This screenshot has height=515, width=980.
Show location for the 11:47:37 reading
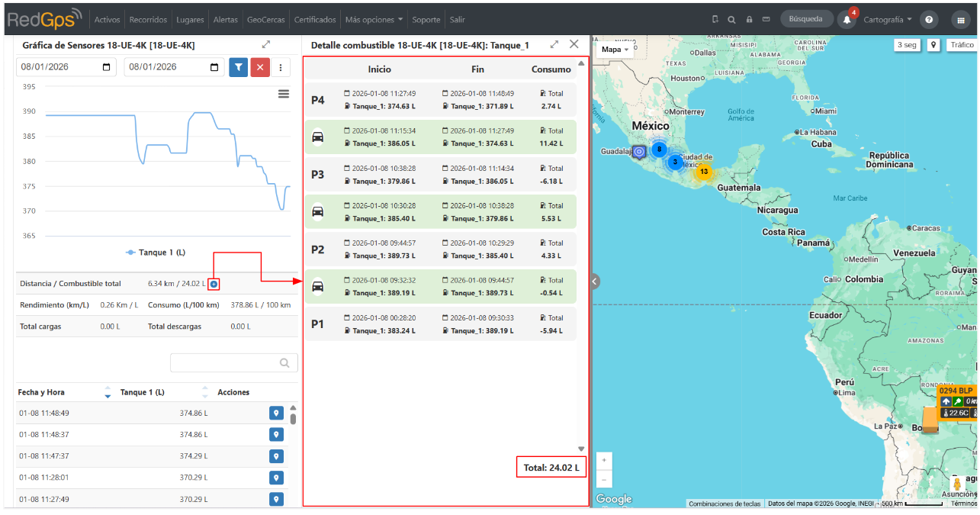[276, 456]
